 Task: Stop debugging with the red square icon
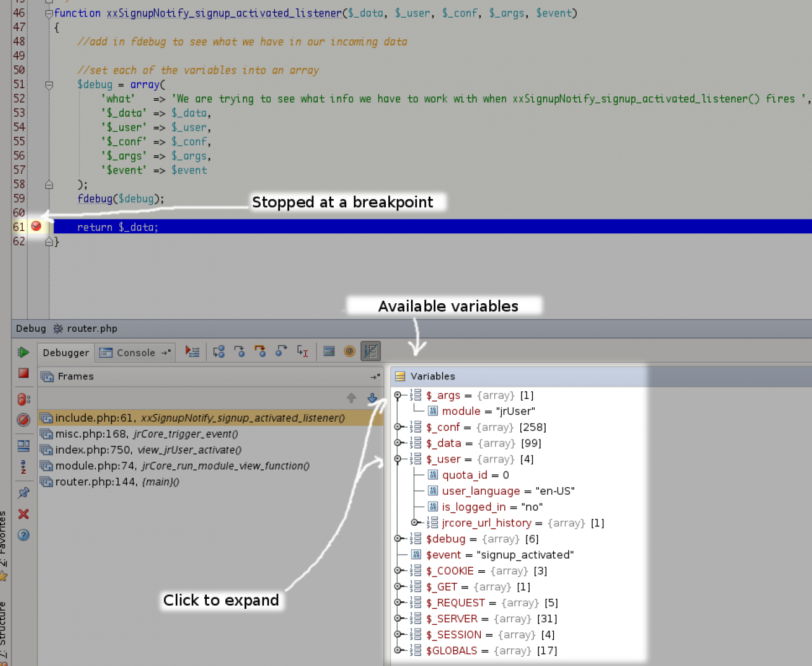click(23, 374)
